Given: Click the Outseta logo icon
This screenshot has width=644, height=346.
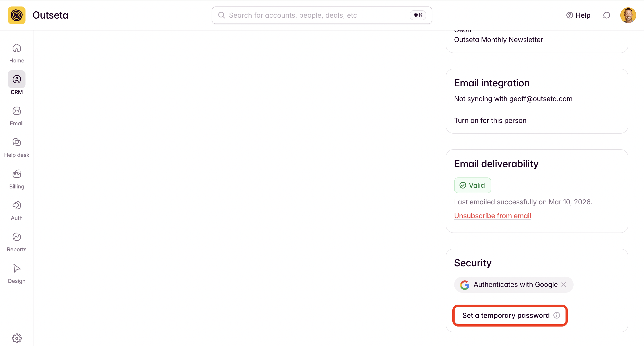Looking at the screenshot, I should pyautogui.click(x=17, y=15).
